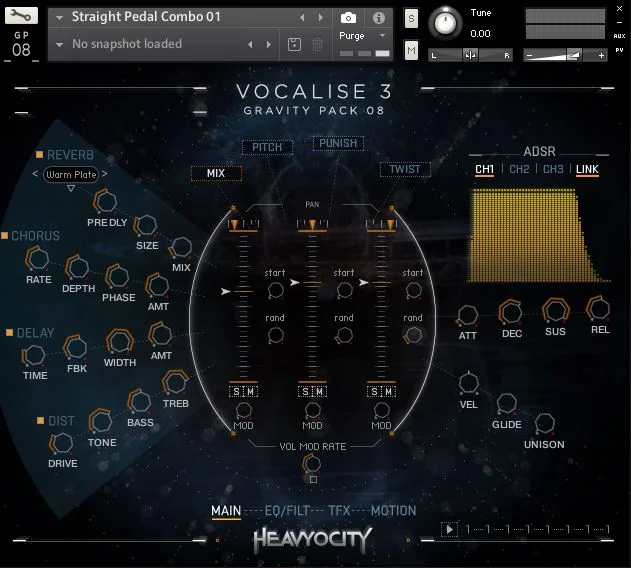Open instrument info icon
The image size is (631, 568).
point(379,18)
